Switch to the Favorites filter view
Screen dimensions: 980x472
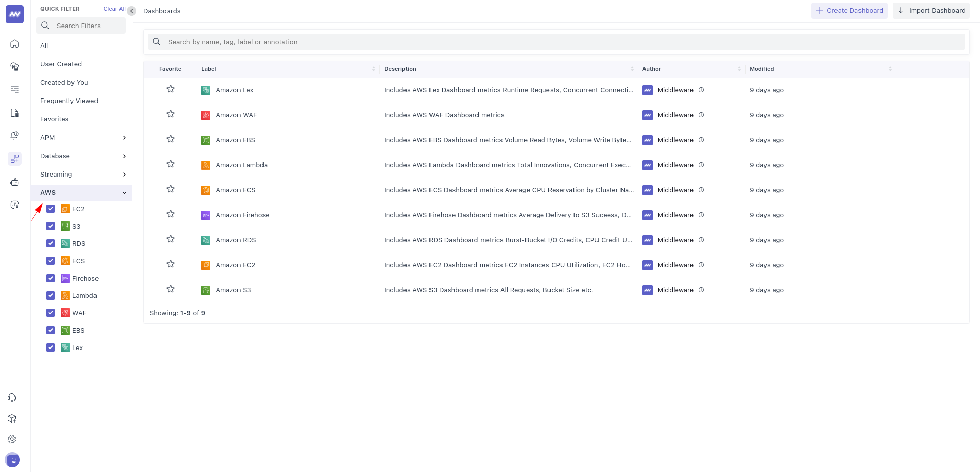54,119
